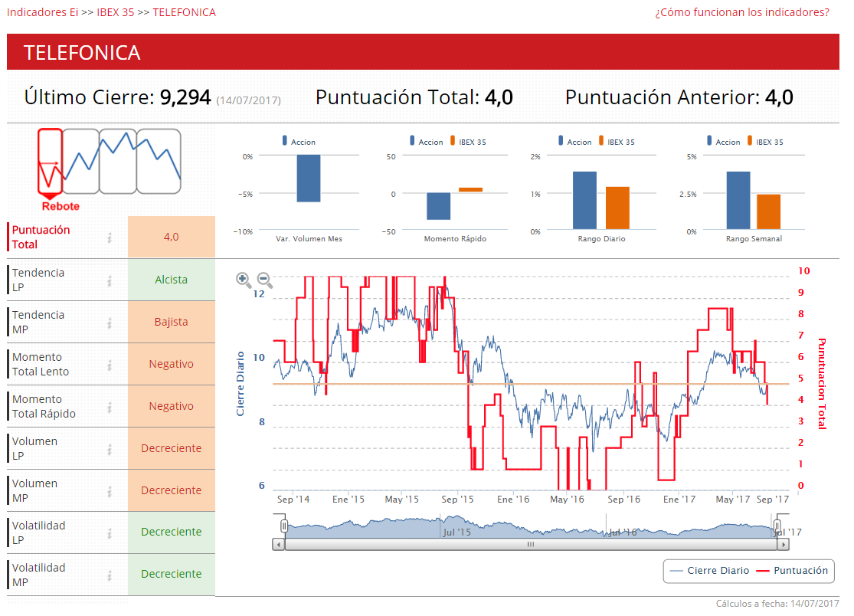Select Alcista value for Tendencia LP
The height and width of the screenshot is (616, 854).
pos(172,280)
